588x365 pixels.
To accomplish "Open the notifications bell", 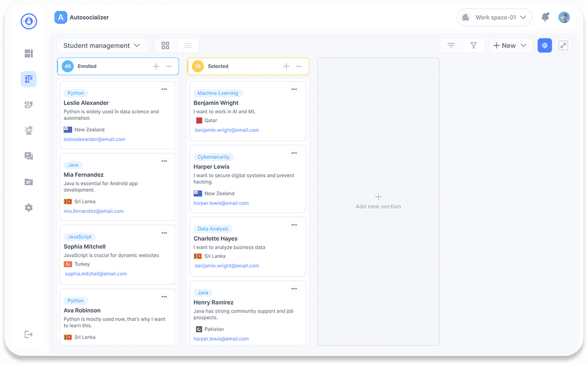I will coord(545,17).
